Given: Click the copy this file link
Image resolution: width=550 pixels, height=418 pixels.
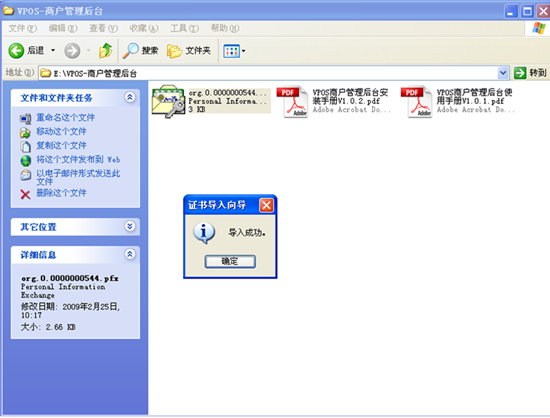Looking at the screenshot, I should tap(61, 145).
